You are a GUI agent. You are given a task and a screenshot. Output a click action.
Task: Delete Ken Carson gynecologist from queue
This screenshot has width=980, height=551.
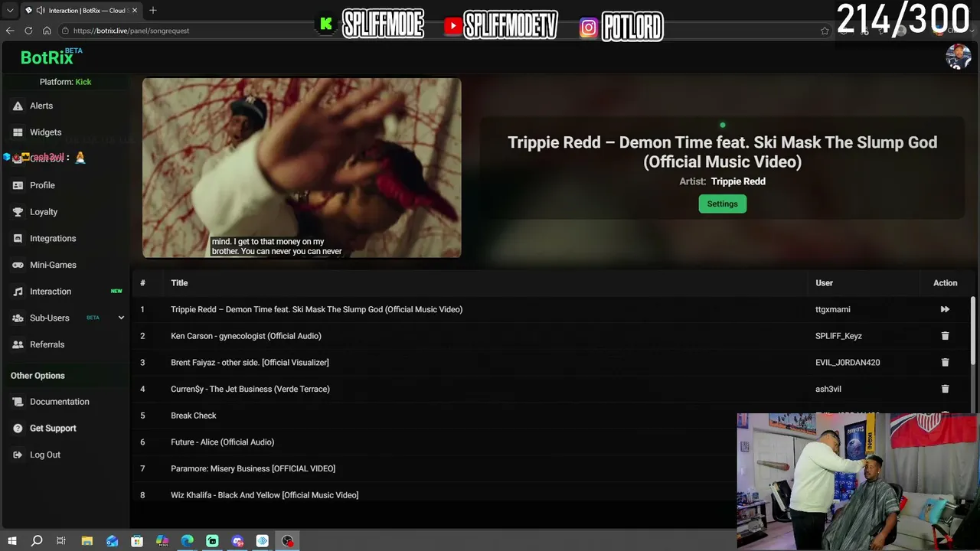point(945,336)
